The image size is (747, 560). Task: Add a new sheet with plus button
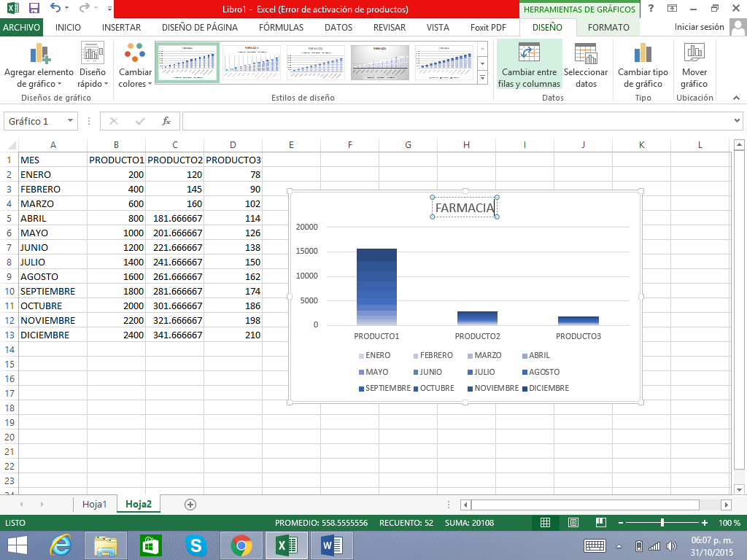[190, 504]
